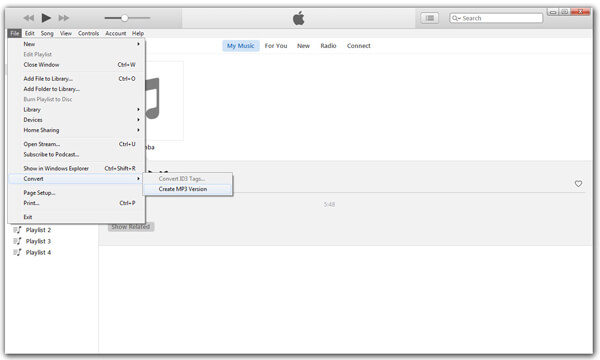
Task: Open the New tab in navigation
Action: click(x=303, y=46)
